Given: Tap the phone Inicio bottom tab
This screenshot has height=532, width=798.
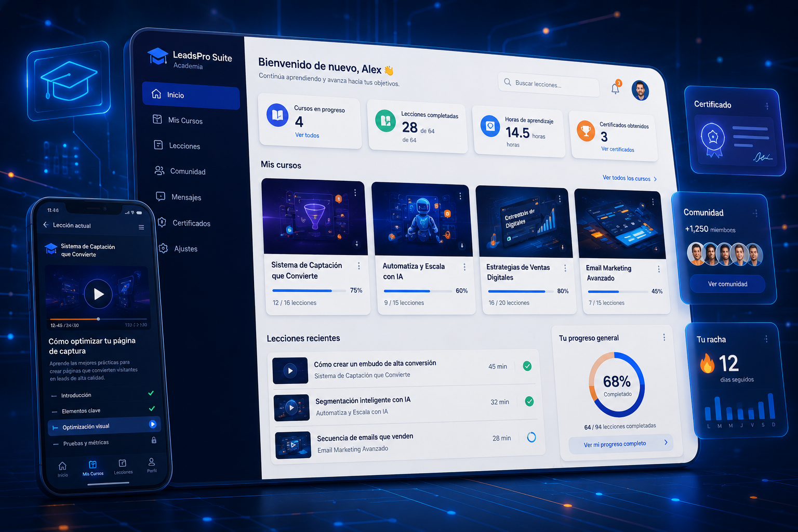Looking at the screenshot, I should point(62,469).
